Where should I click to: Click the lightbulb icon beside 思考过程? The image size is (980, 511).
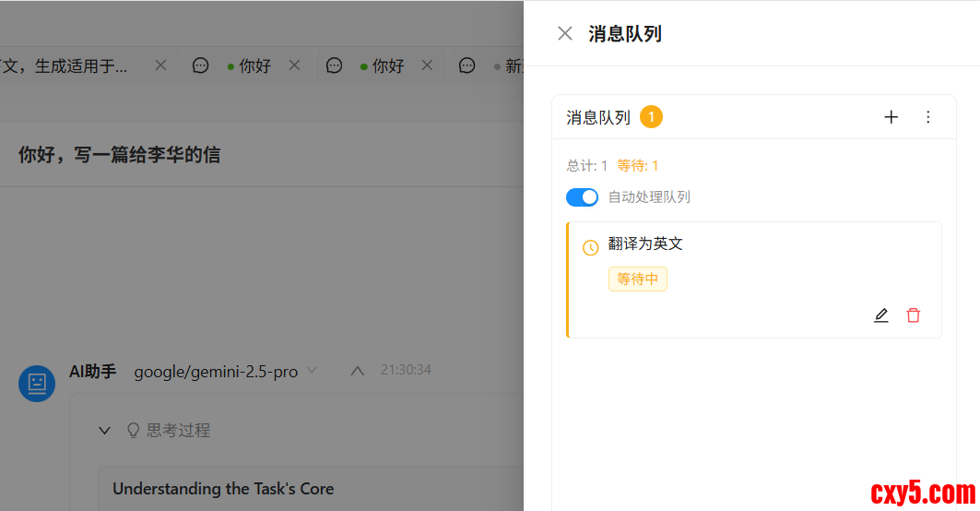(x=133, y=431)
